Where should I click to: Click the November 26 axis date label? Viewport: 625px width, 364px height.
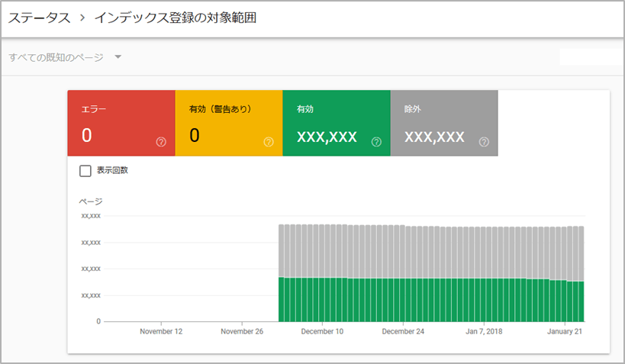click(242, 332)
